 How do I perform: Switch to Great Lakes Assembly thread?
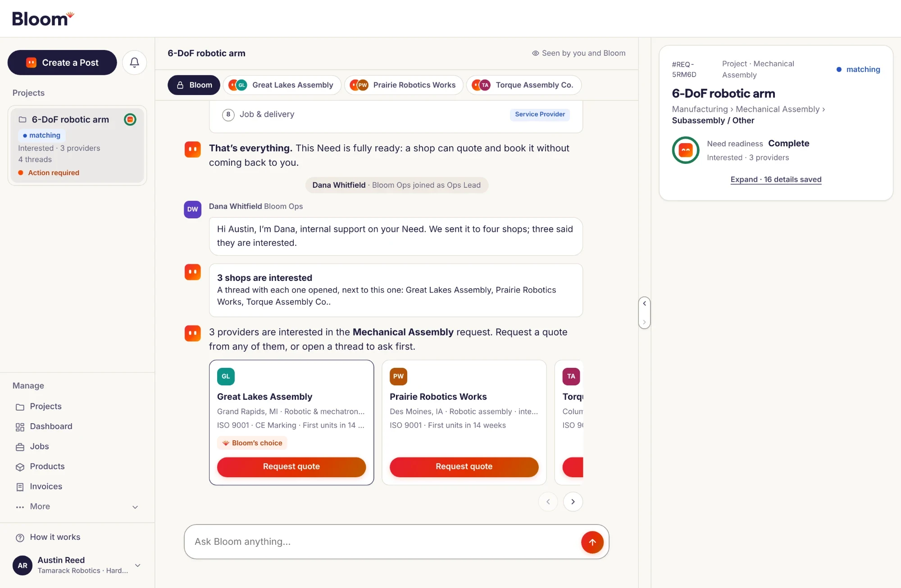click(x=282, y=85)
